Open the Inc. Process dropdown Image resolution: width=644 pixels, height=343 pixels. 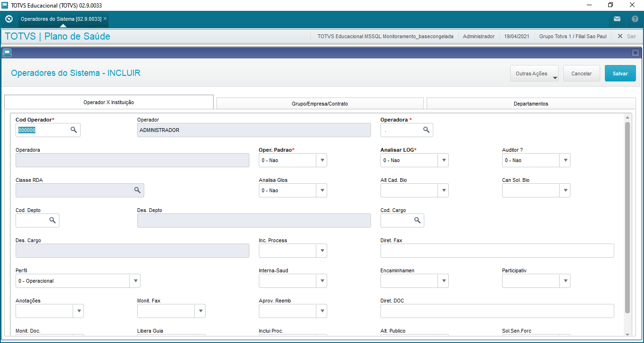pyautogui.click(x=322, y=251)
